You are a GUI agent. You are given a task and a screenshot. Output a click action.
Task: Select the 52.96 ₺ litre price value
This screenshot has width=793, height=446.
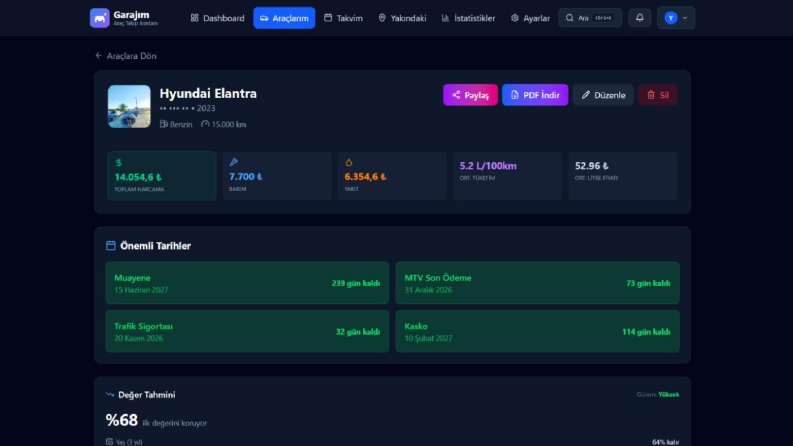coord(592,166)
